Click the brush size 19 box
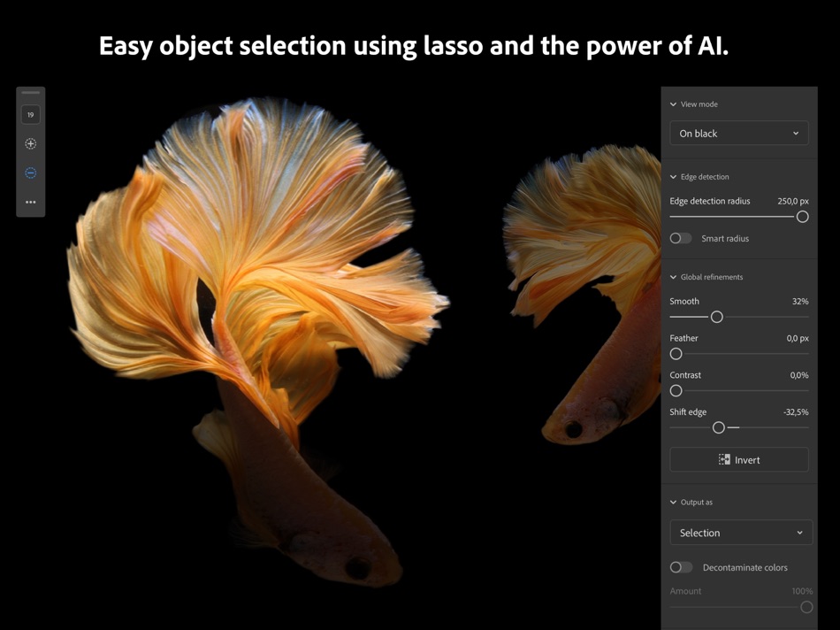840x630 pixels. (x=31, y=115)
